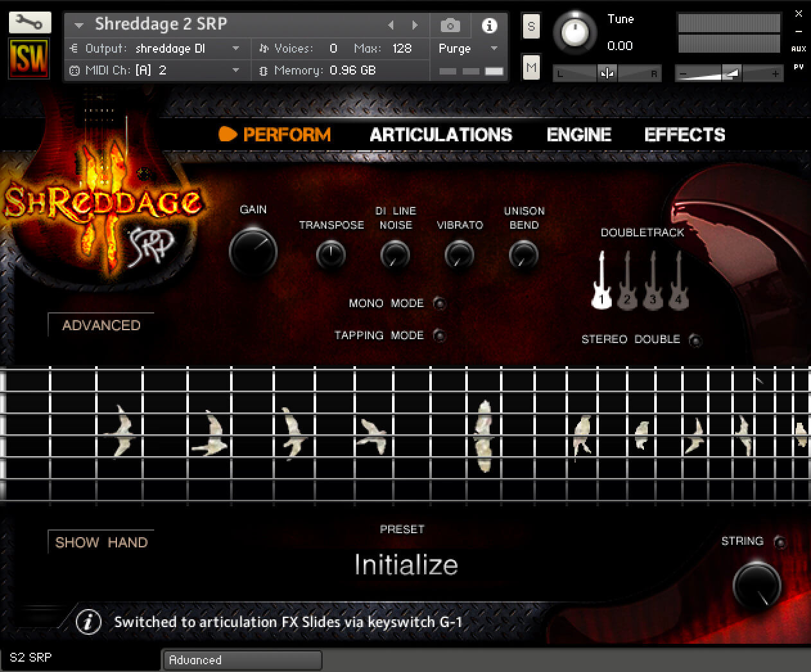
Task: Click the Initialize preset name
Action: pyautogui.click(x=406, y=564)
